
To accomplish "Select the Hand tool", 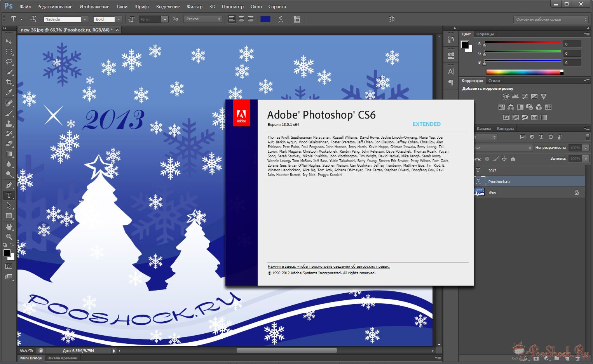I will (x=9, y=226).
